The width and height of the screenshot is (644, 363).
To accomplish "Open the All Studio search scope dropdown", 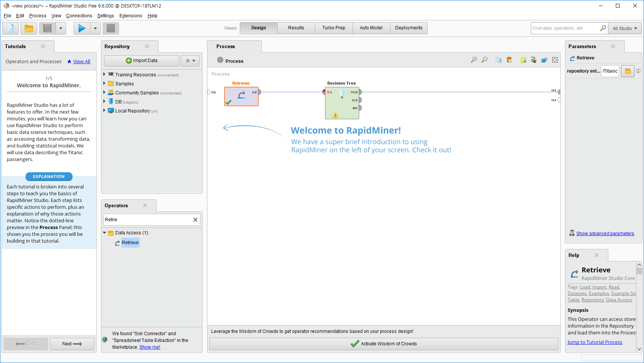I will 624,28.
